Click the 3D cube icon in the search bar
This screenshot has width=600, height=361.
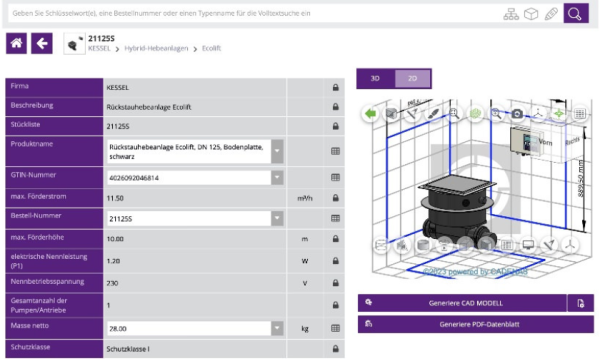[x=531, y=14]
